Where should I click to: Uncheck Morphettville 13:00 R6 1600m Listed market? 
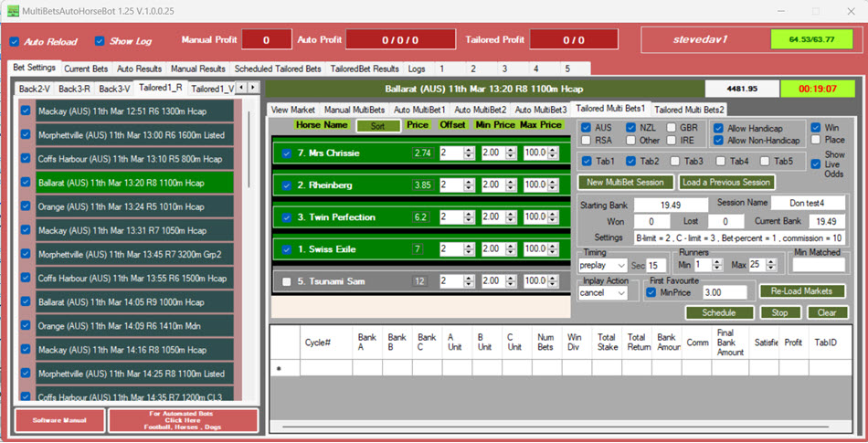26,134
